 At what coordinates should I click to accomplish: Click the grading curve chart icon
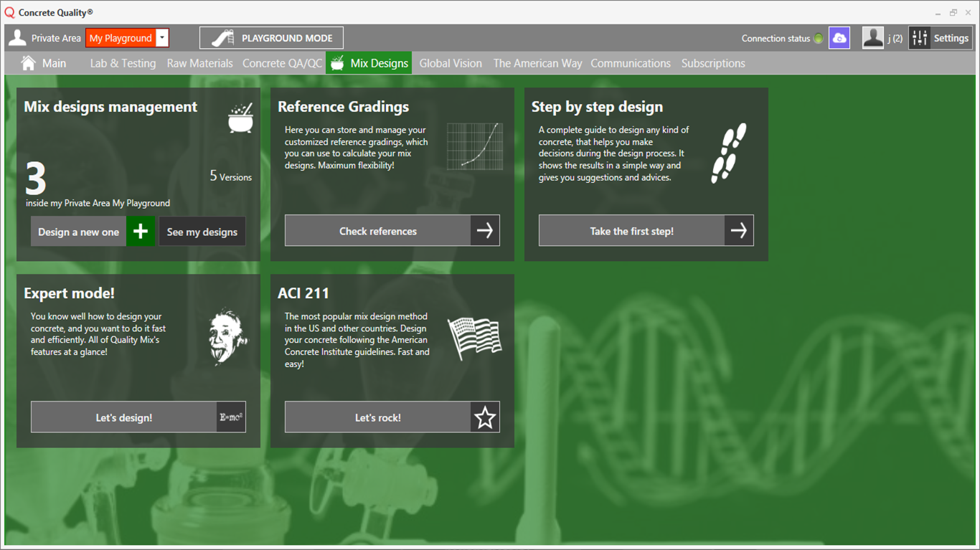click(x=475, y=146)
